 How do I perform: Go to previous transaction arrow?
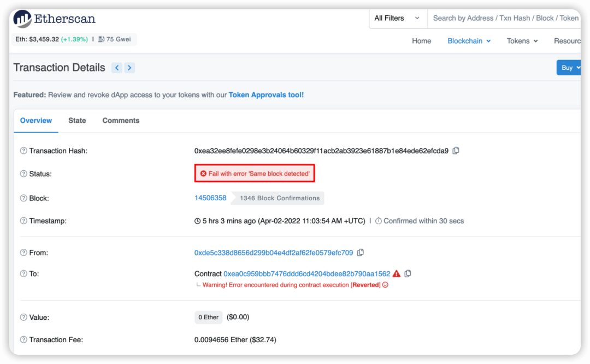pos(117,68)
